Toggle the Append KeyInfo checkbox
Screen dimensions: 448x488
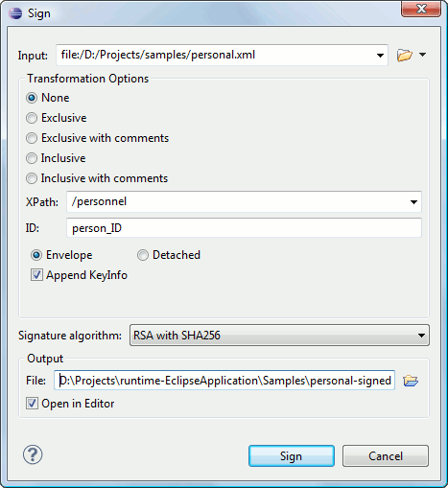pyautogui.click(x=36, y=275)
